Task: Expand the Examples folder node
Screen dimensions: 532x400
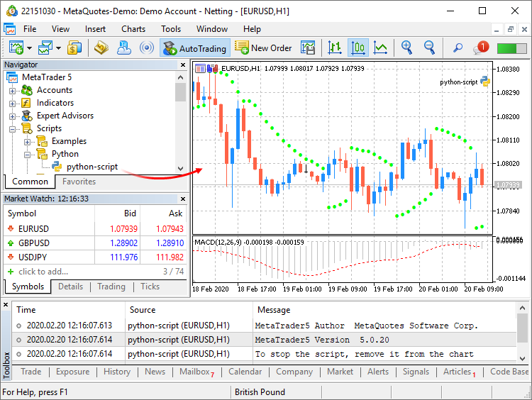Action: click(27, 142)
